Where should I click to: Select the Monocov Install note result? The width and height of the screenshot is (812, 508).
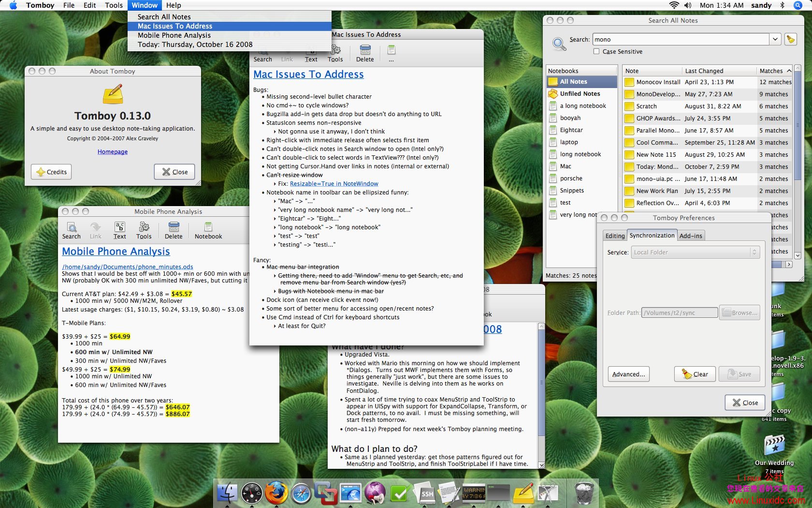708,82
